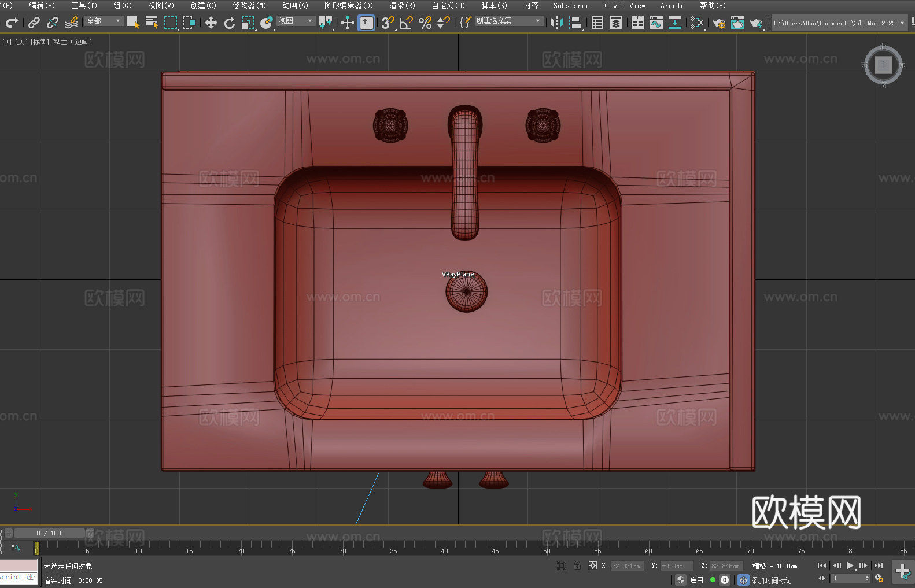
Task: Select the Move tool
Action: [211, 23]
